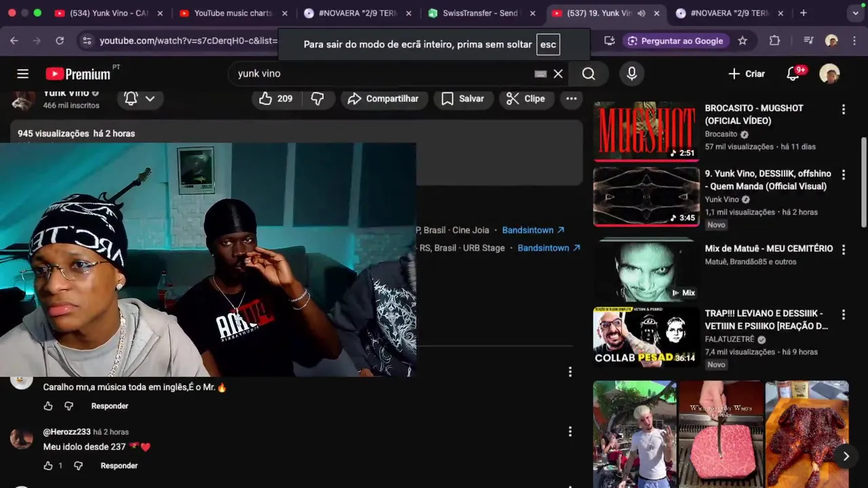The height and width of the screenshot is (488, 868).
Task: Dislike the 'Caralho mn' comment
Action: click(x=68, y=406)
